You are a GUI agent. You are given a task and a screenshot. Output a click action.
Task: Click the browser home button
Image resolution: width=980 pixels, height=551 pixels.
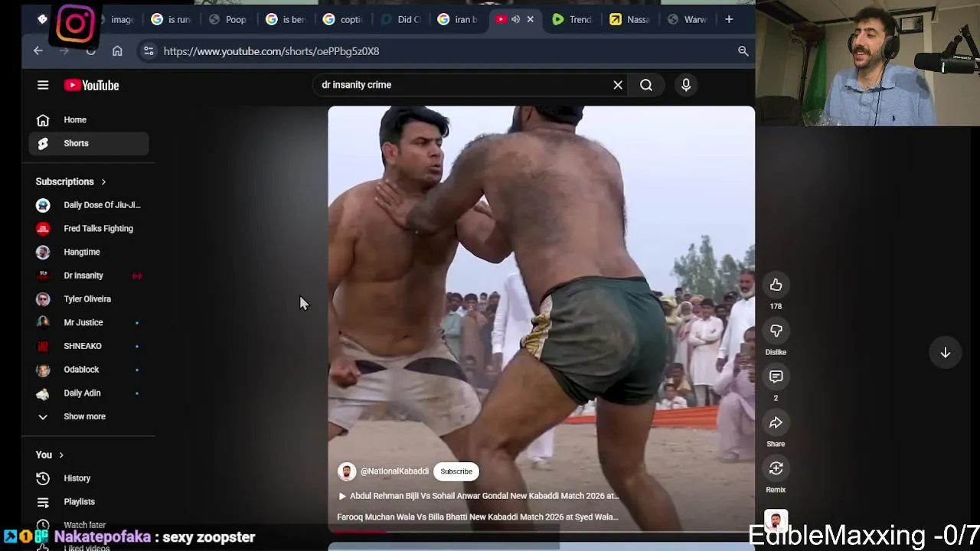117,51
